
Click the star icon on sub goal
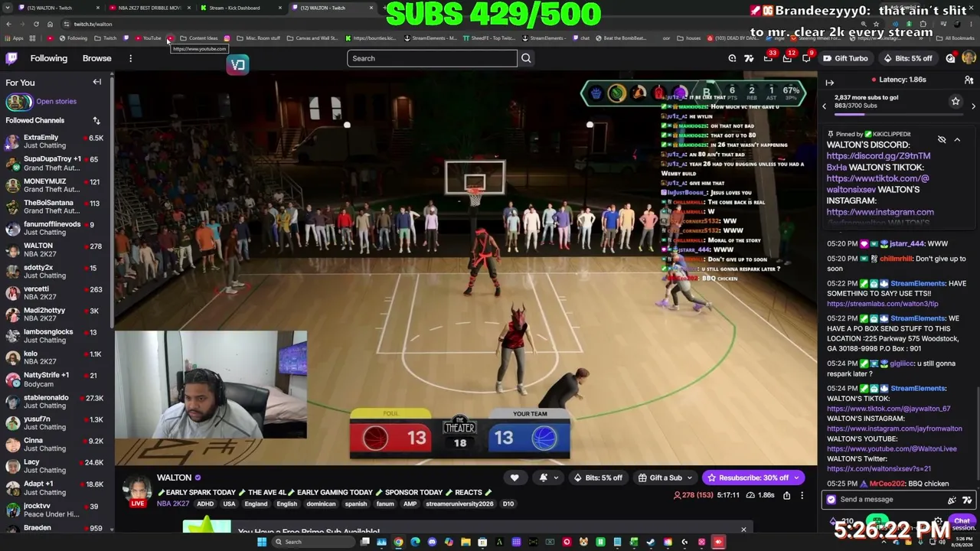[955, 101]
